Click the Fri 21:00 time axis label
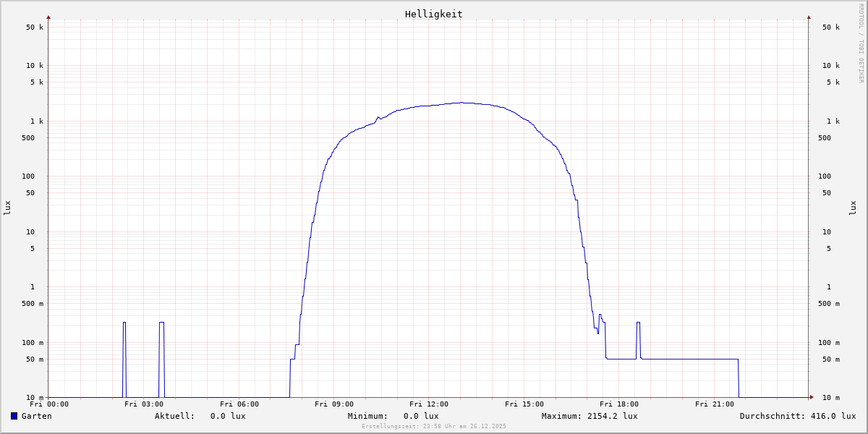Image resolution: width=868 pixels, height=434 pixels. coord(714,404)
